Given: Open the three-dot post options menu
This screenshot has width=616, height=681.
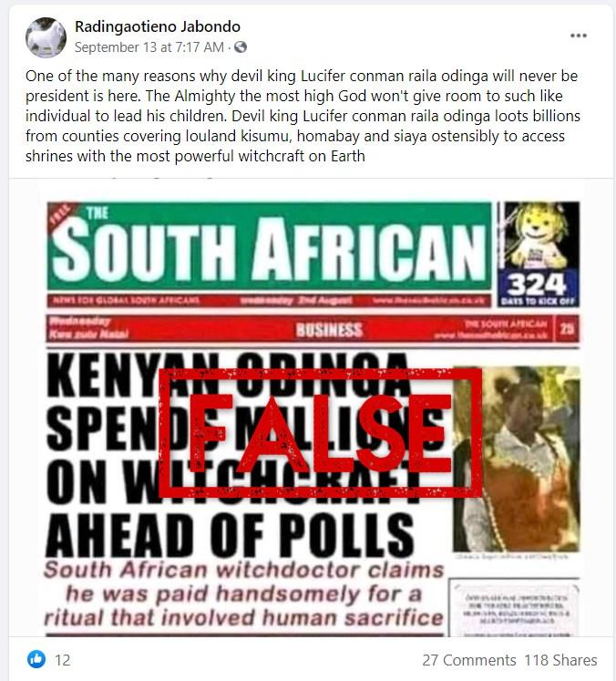Looking at the screenshot, I should click(x=579, y=36).
